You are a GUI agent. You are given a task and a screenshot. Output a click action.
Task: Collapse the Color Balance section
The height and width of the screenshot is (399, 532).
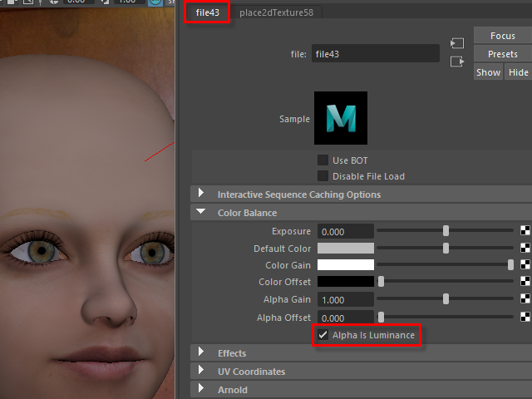pyautogui.click(x=201, y=213)
